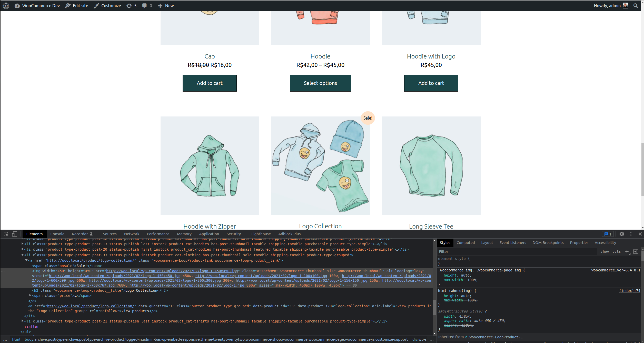Viewport: 644px width, 343px height.
Task: Toggle the device emulation mode
Action: (14, 234)
